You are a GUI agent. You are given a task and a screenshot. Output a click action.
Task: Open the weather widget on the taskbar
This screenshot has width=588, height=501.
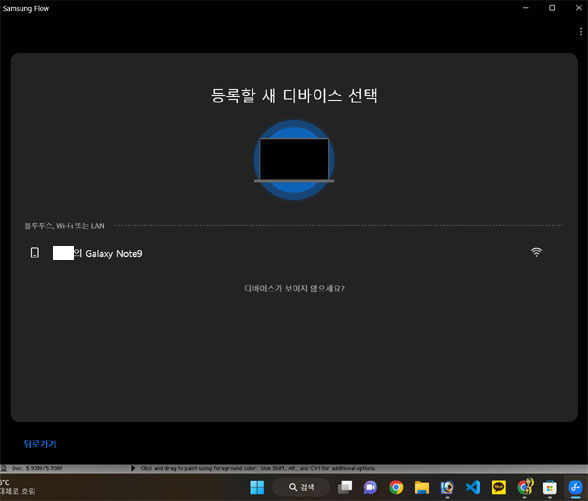[18, 487]
